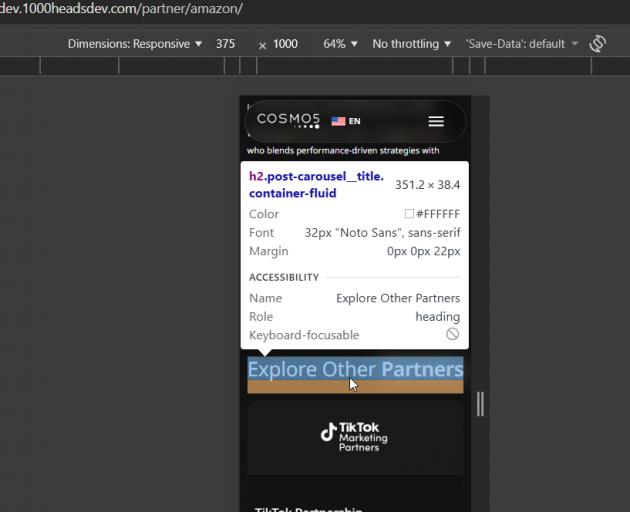
Task: Click the keyboard-focusable not-allowed icon
Action: tap(452, 334)
